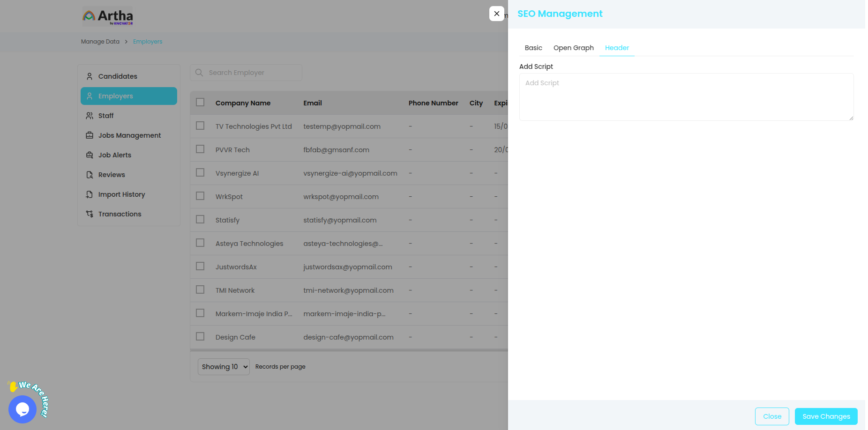Viewport: 868px width, 430px height.
Task: Click the Reviews document icon
Action: coord(90,175)
